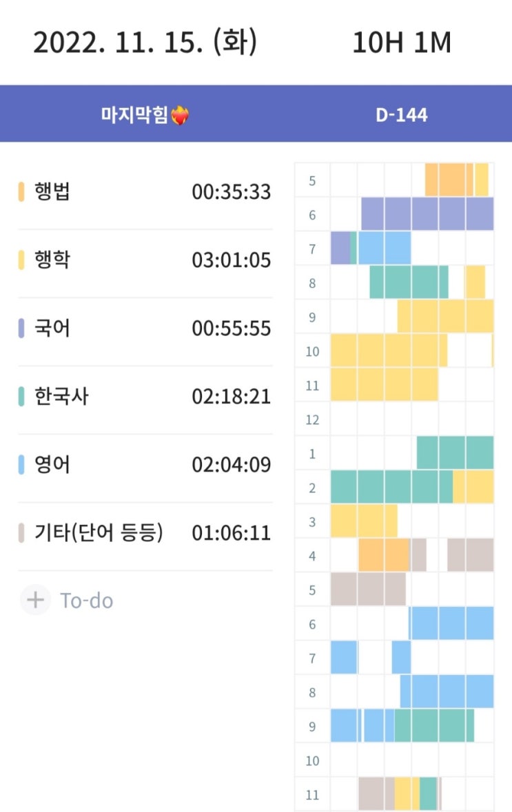512x812 pixels.
Task: Select the purple color marker for 국어
Action: point(21,329)
